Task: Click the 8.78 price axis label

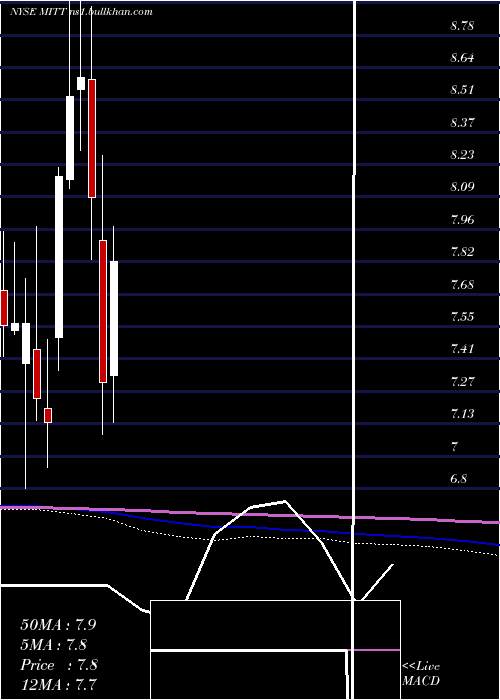Action: 462,25
